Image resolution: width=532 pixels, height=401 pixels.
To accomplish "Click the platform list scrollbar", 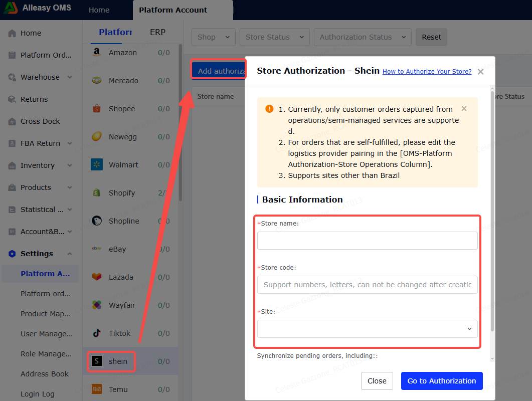I will pos(180,122).
